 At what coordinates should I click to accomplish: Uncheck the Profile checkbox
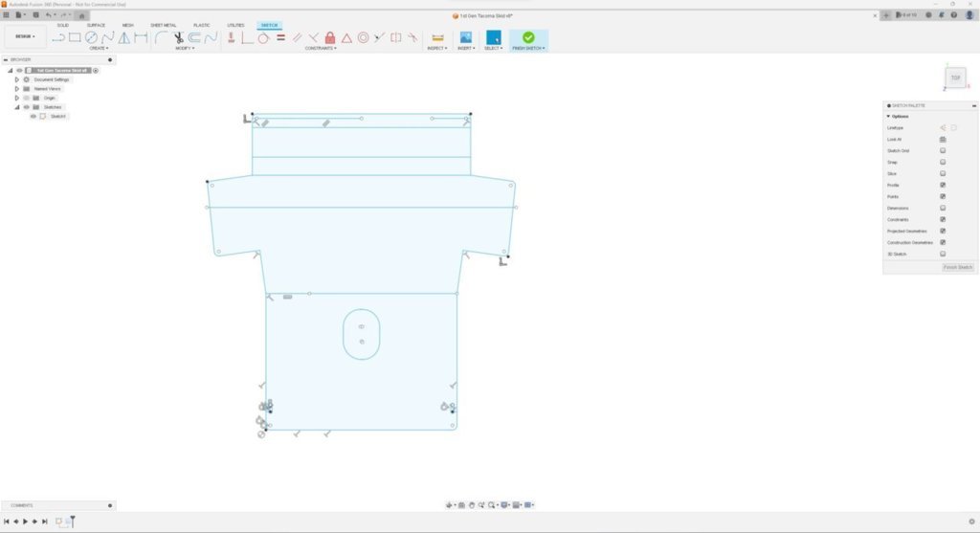[x=943, y=185]
